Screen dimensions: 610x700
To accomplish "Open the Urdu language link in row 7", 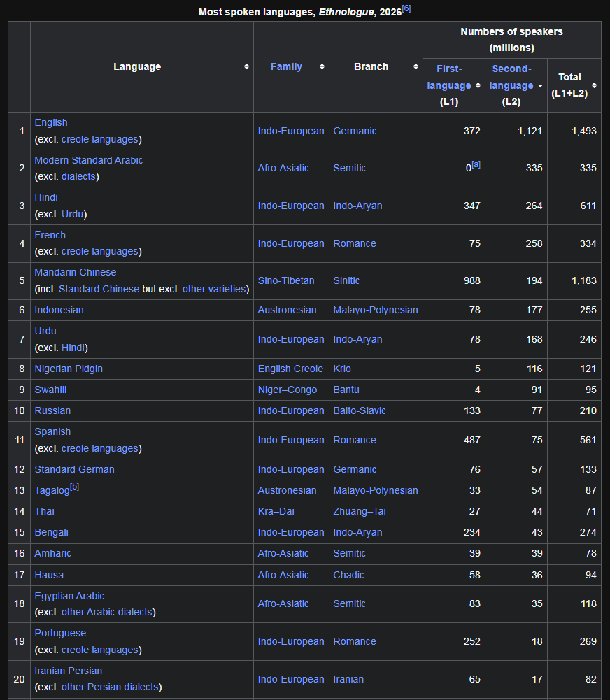I will pos(45,331).
